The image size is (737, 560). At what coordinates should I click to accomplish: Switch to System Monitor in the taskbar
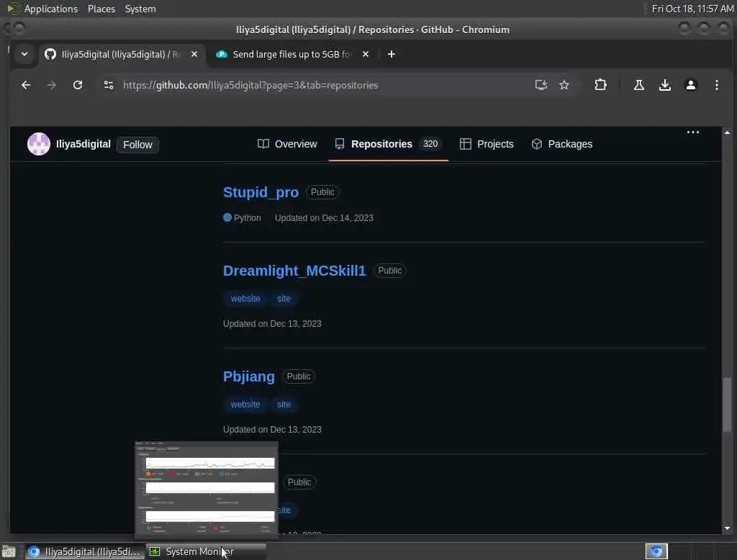tap(206, 551)
